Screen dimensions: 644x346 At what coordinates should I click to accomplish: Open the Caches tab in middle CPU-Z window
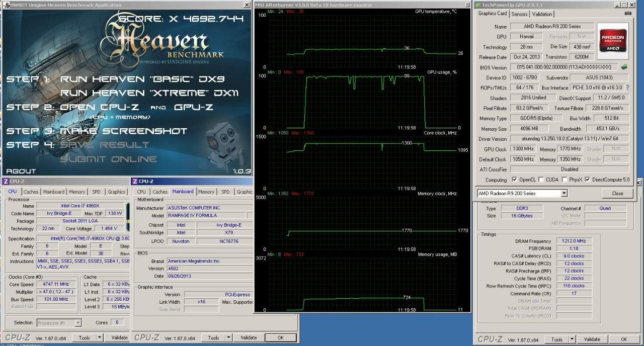tap(160, 192)
